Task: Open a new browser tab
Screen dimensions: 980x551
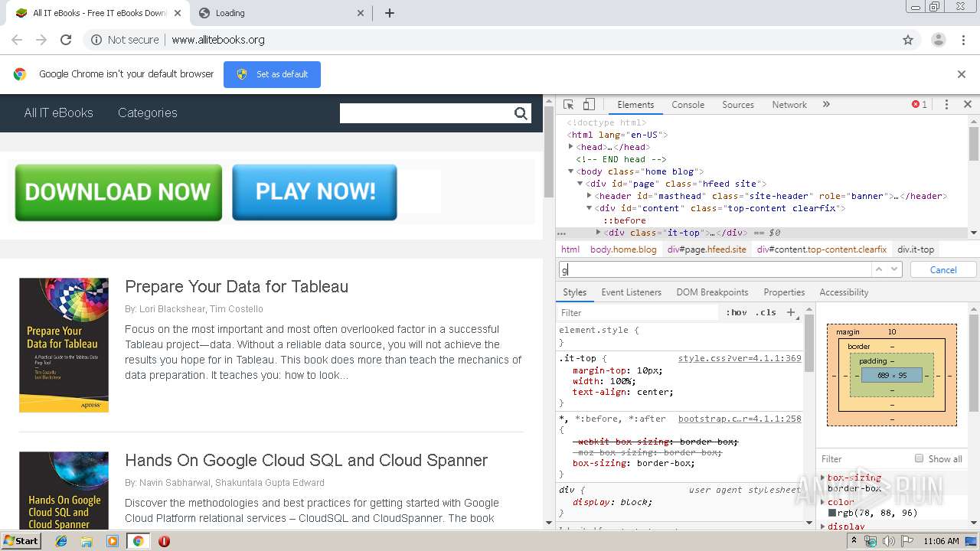Action: (390, 13)
